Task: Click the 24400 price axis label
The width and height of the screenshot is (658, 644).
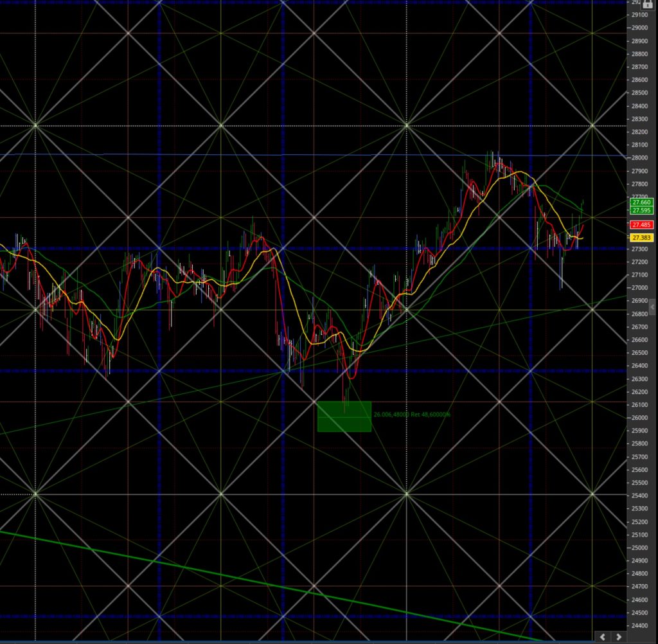Action: click(x=639, y=625)
